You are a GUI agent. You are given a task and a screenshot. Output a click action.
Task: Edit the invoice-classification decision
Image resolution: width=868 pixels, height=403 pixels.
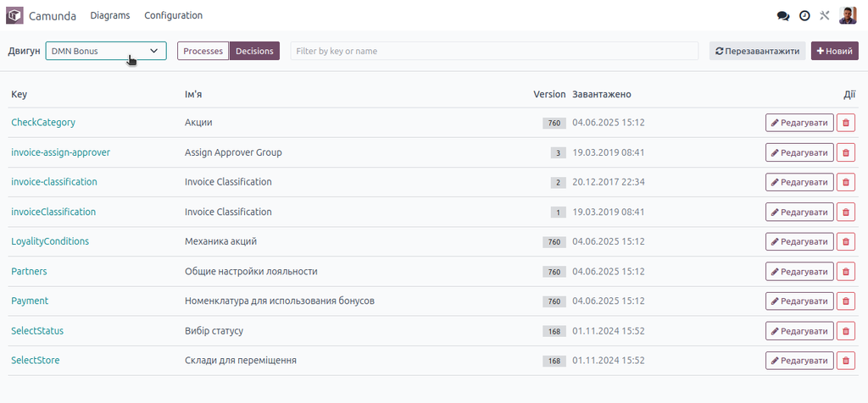coord(799,182)
